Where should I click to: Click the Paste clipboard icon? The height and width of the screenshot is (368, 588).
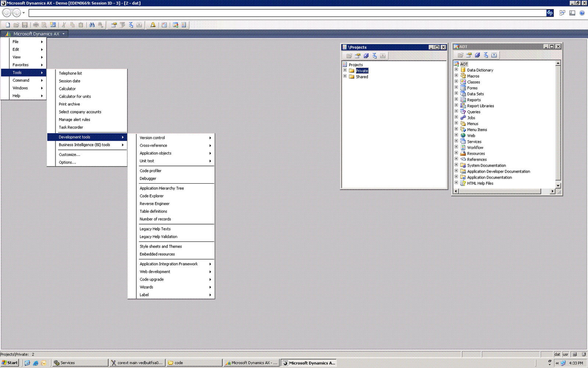(x=81, y=25)
